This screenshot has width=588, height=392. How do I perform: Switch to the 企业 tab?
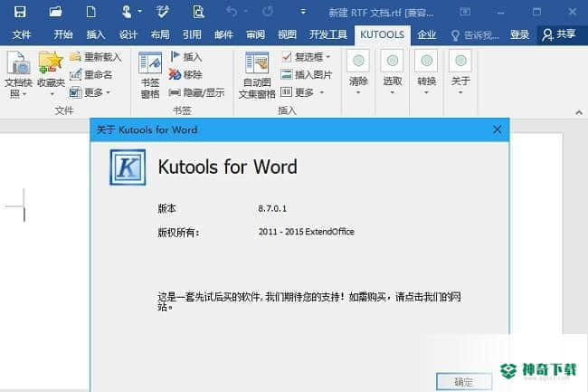click(x=427, y=35)
